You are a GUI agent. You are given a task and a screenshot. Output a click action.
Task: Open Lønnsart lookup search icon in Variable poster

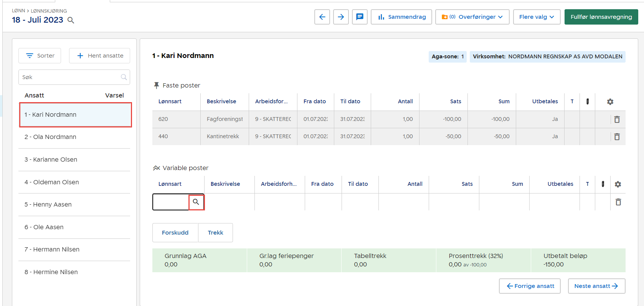196,202
